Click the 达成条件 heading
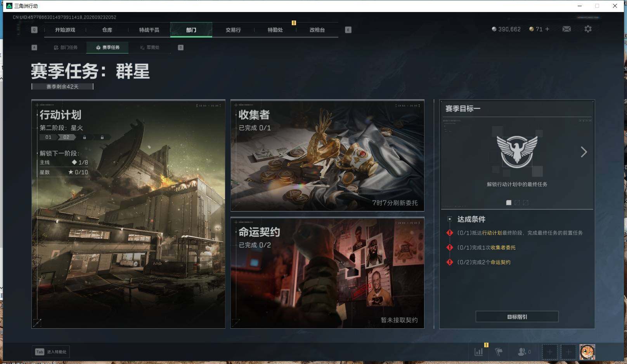Viewport: 627px width, 364px height. pyautogui.click(x=471, y=219)
